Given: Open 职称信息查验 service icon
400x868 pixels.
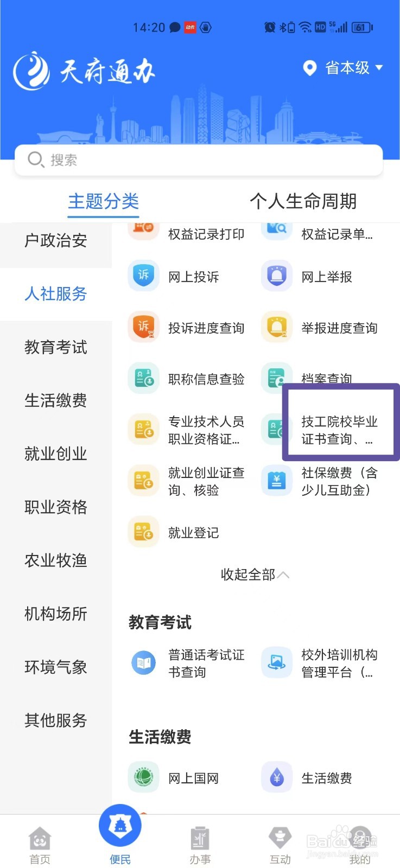Looking at the screenshot, I should [143, 378].
